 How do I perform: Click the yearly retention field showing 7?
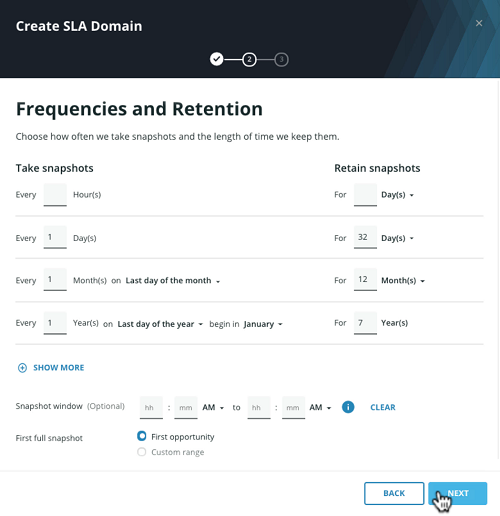(x=365, y=323)
